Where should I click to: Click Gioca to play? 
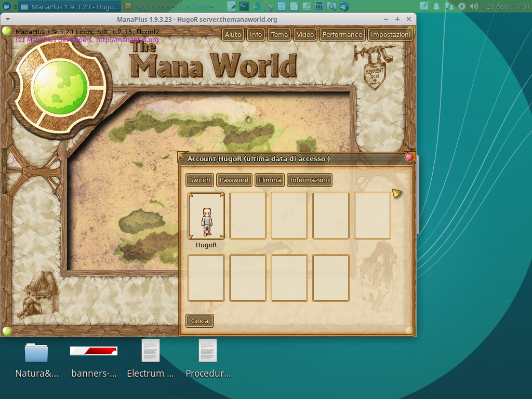click(199, 321)
